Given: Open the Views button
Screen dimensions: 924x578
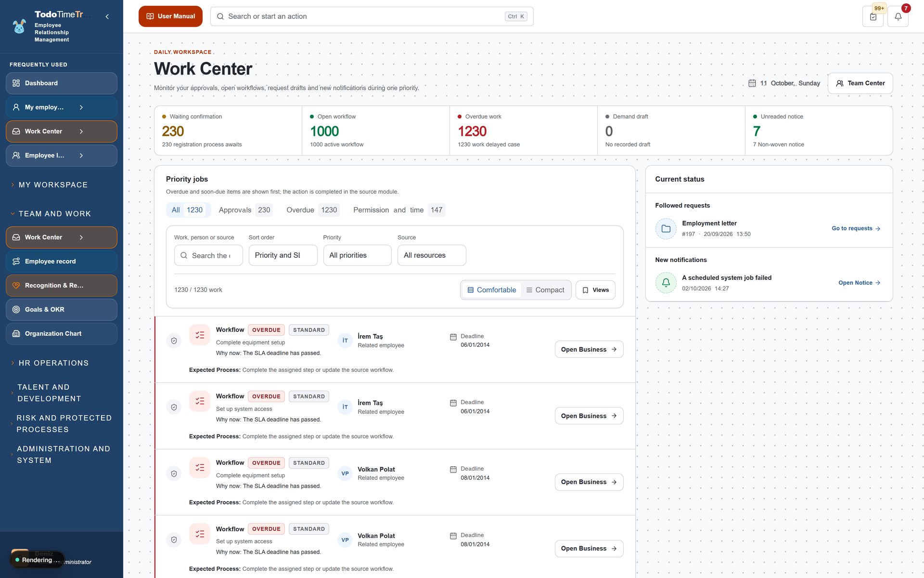Looking at the screenshot, I should pos(595,290).
